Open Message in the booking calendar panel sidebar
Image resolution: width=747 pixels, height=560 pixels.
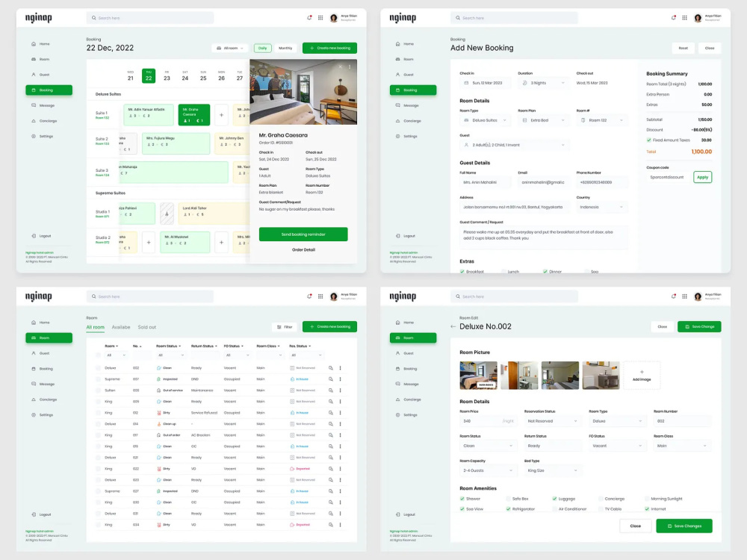point(43,105)
